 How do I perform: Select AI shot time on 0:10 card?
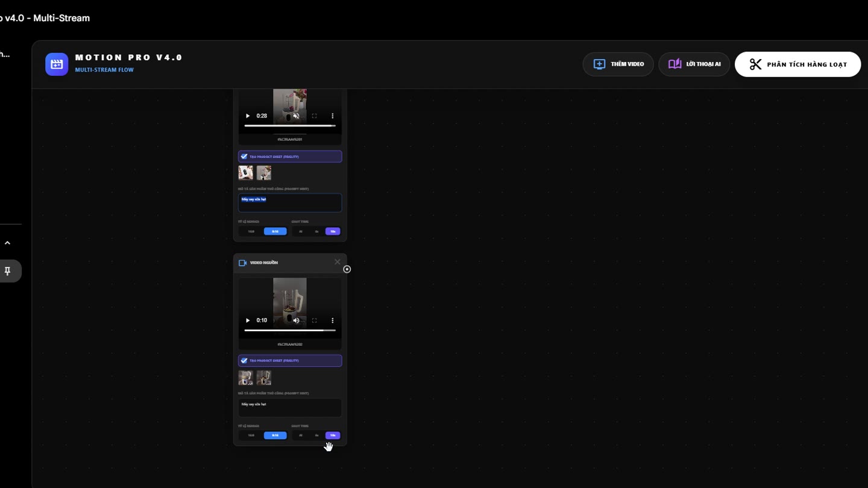point(300,436)
